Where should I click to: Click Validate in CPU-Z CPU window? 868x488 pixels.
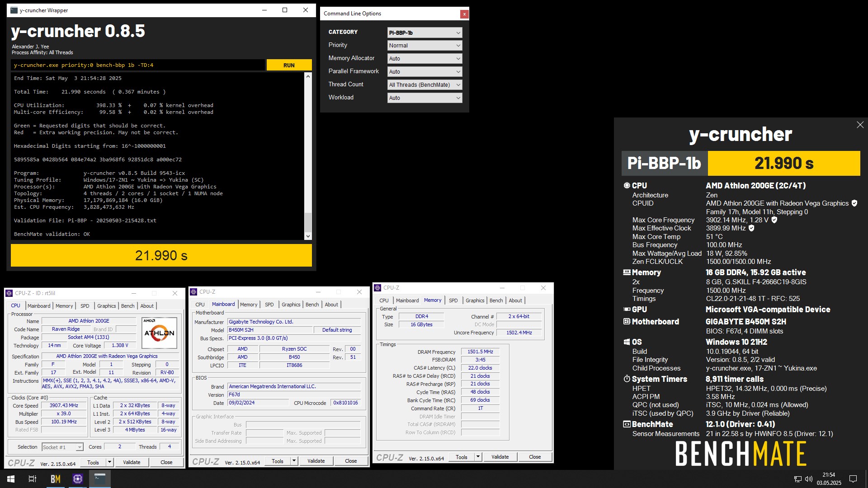(132, 462)
